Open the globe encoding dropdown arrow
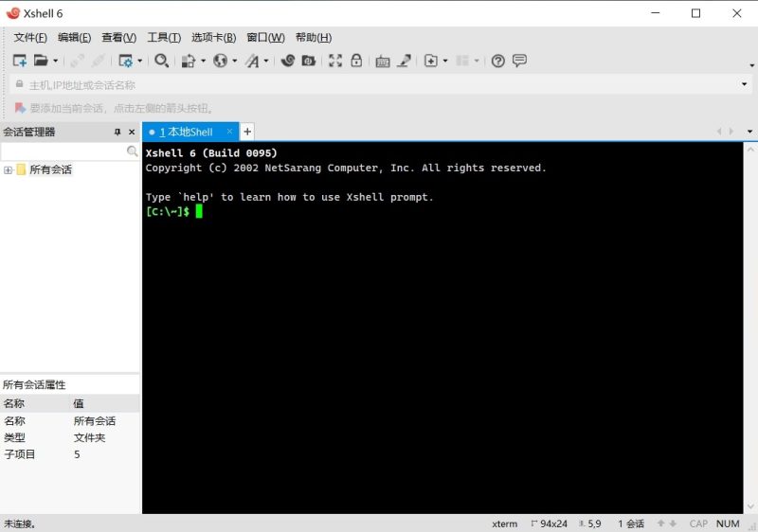The width and height of the screenshot is (758, 532). 234,61
